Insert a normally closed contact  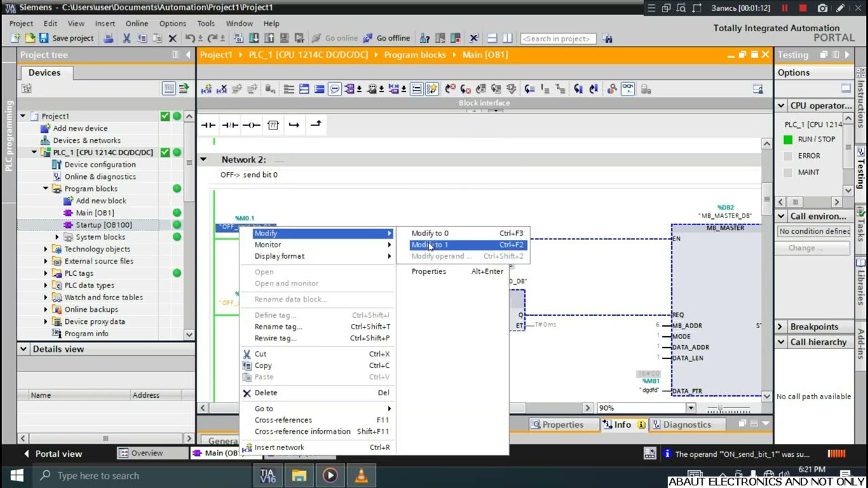(x=230, y=125)
